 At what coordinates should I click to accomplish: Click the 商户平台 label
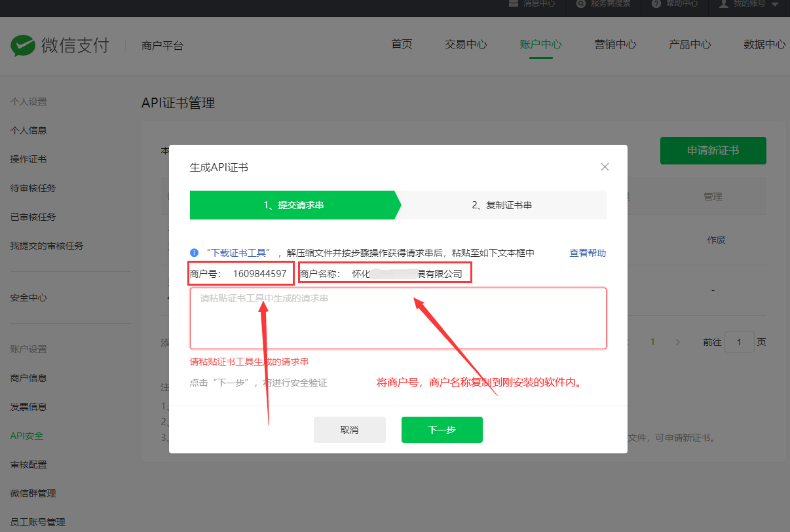point(162,46)
